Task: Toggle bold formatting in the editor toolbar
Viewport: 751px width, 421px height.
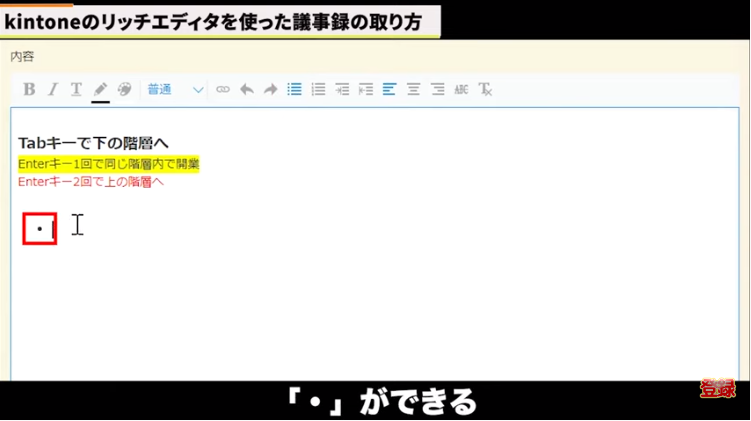Action: coord(29,90)
